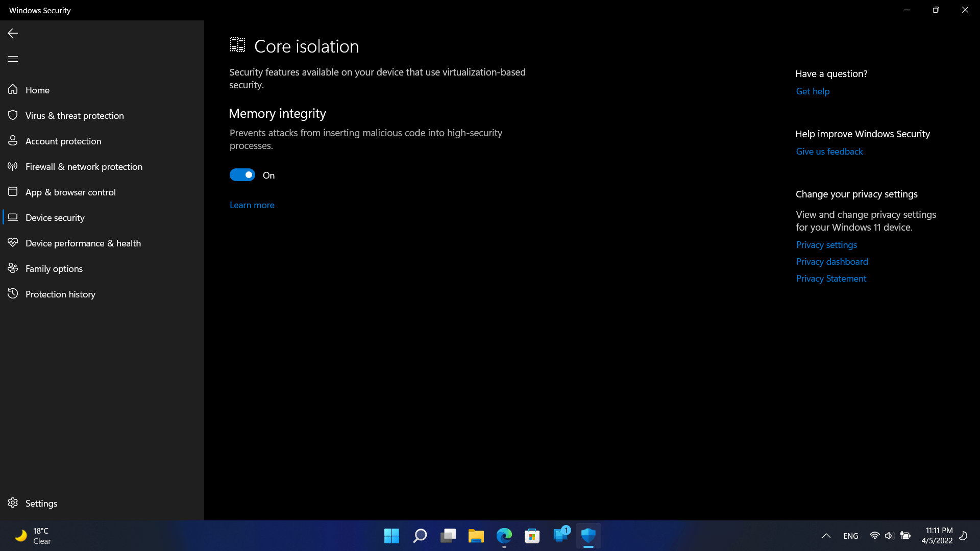The height and width of the screenshot is (551, 980).
Task: Open Give us feedback link
Action: coord(829,152)
